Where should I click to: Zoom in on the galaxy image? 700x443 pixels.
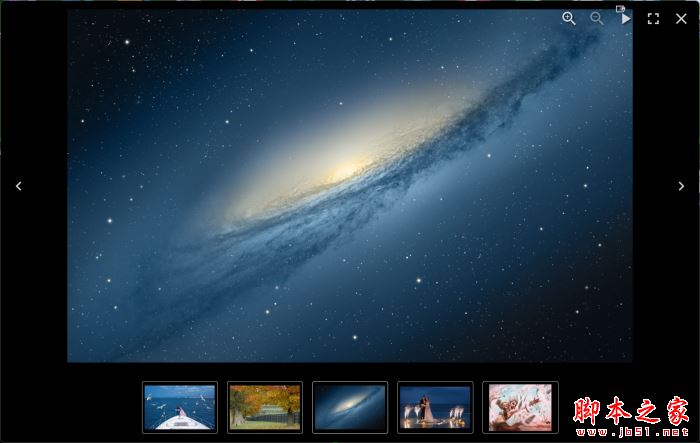point(569,18)
